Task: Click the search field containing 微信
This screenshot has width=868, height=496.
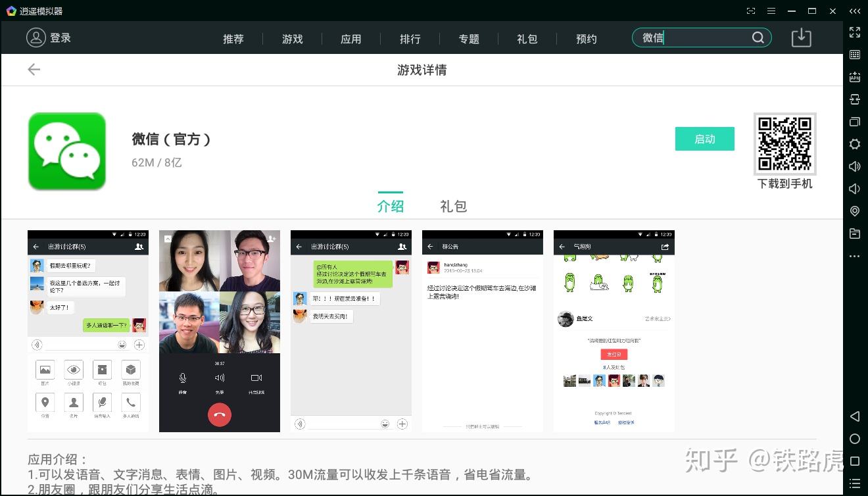Action: coord(702,37)
